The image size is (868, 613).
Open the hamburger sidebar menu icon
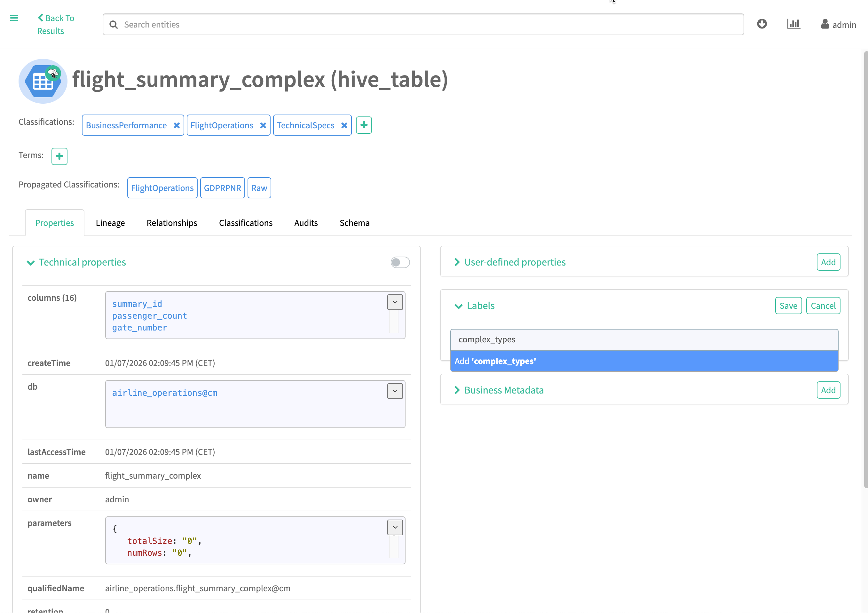tap(14, 18)
